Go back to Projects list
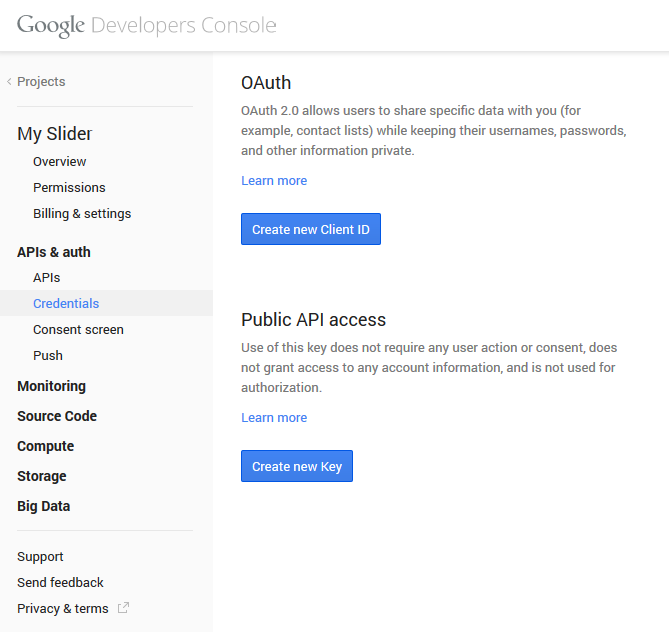Viewport: 669px width, 632px height. click(41, 82)
